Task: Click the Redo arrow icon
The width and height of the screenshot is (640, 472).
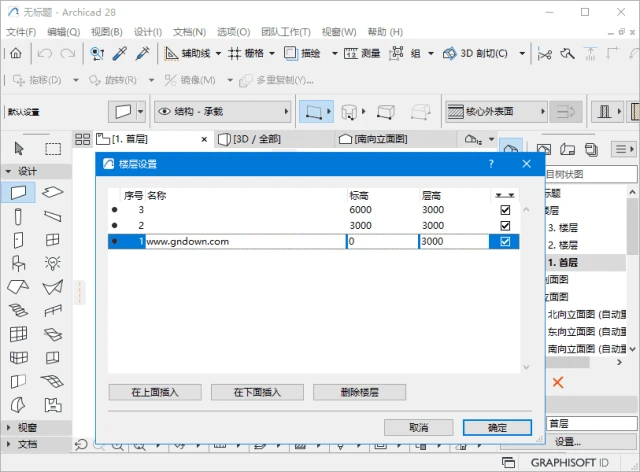Action: tap(68, 53)
